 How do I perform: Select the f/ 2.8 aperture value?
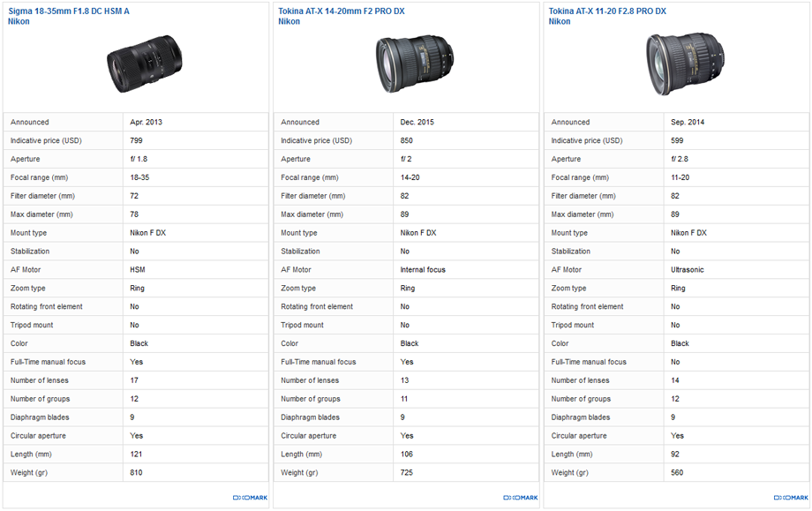(680, 160)
